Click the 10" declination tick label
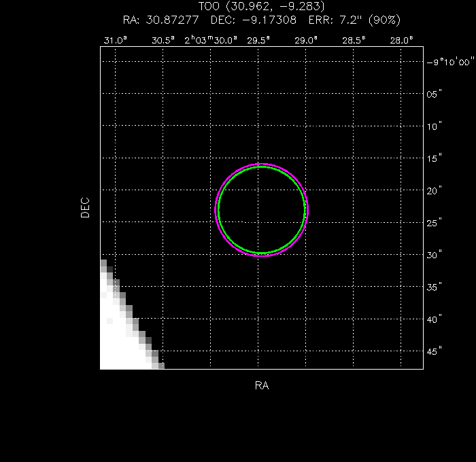The height and width of the screenshot is (462, 476). coord(434,126)
